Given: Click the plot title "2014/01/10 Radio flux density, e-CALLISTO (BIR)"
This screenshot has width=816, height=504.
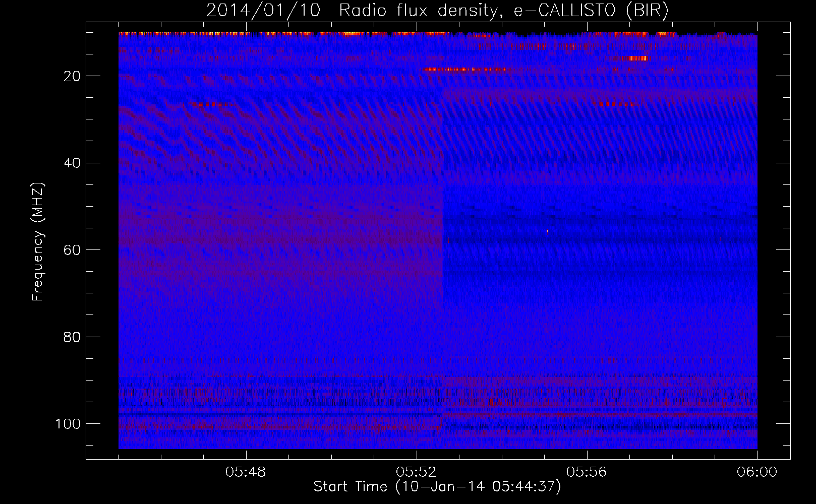Looking at the screenshot, I should coord(437,11).
